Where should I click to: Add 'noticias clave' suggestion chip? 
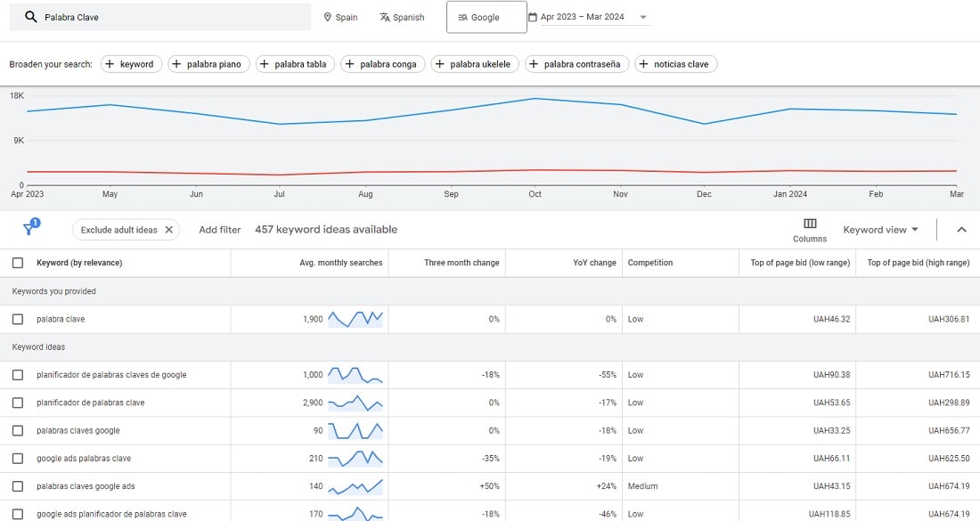[x=675, y=64]
